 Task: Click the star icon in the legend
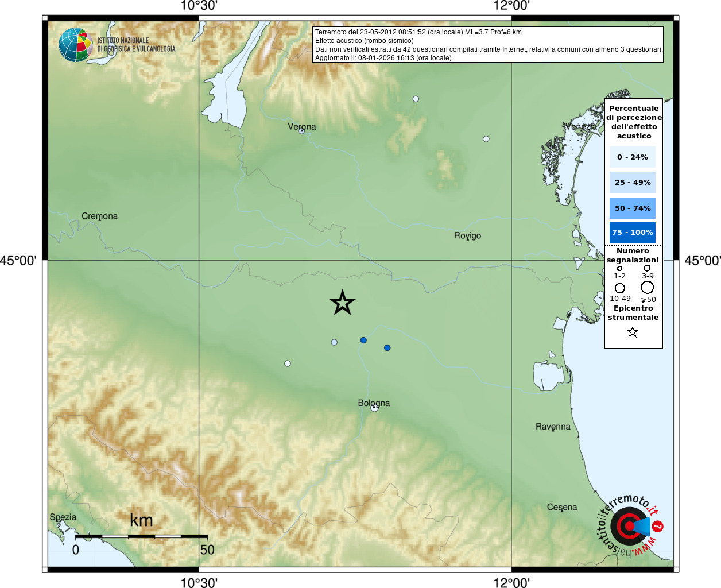click(x=632, y=332)
